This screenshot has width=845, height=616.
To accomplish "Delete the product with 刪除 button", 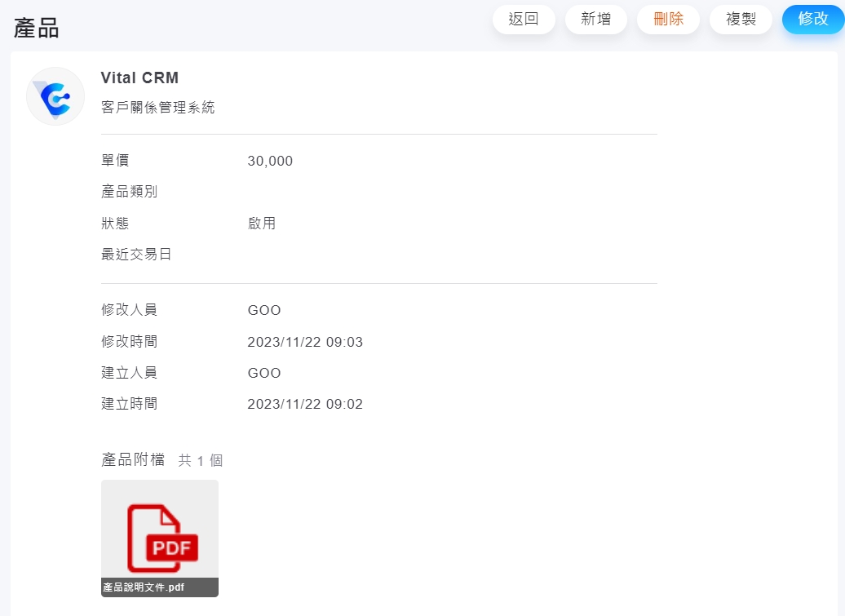I will click(668, 20).
